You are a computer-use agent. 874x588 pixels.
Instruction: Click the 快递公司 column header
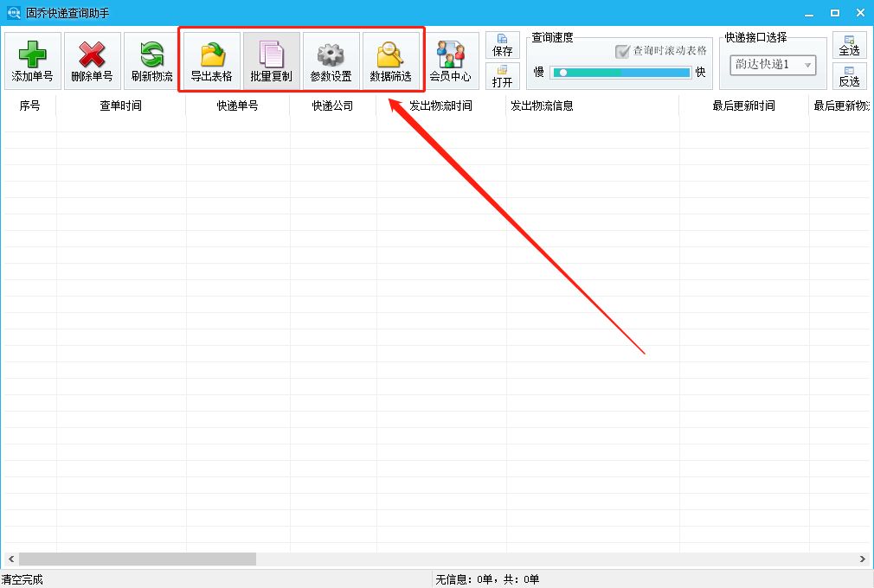pyautogui.click(x=331, y=105)
